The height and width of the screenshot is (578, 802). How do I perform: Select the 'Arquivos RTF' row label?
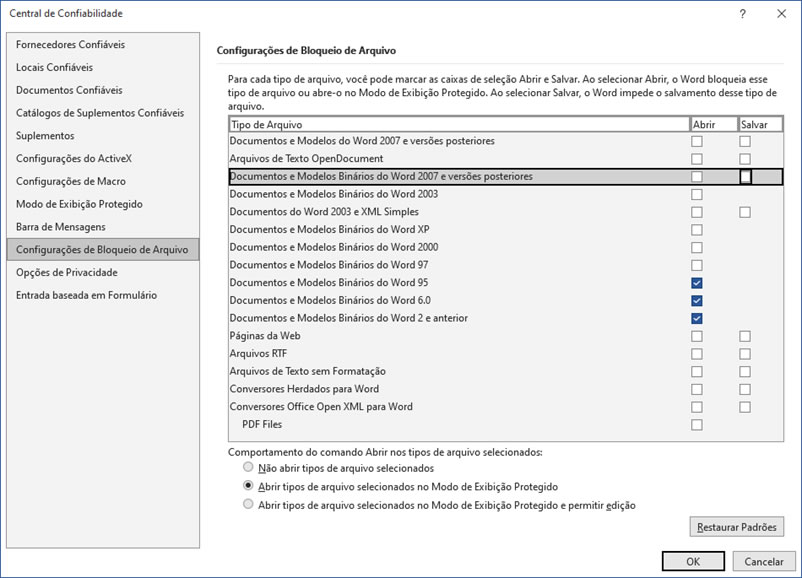click(258, 354)
